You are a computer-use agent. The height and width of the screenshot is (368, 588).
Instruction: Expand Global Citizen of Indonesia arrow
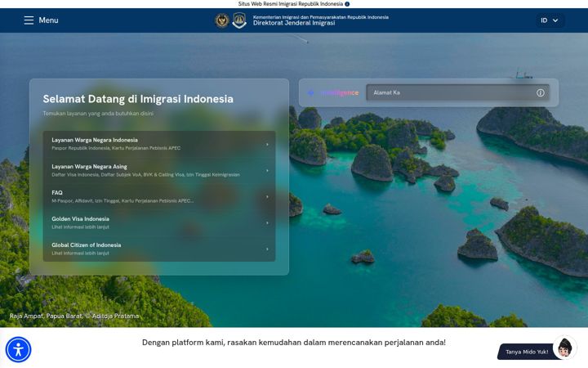pos(267,249)
